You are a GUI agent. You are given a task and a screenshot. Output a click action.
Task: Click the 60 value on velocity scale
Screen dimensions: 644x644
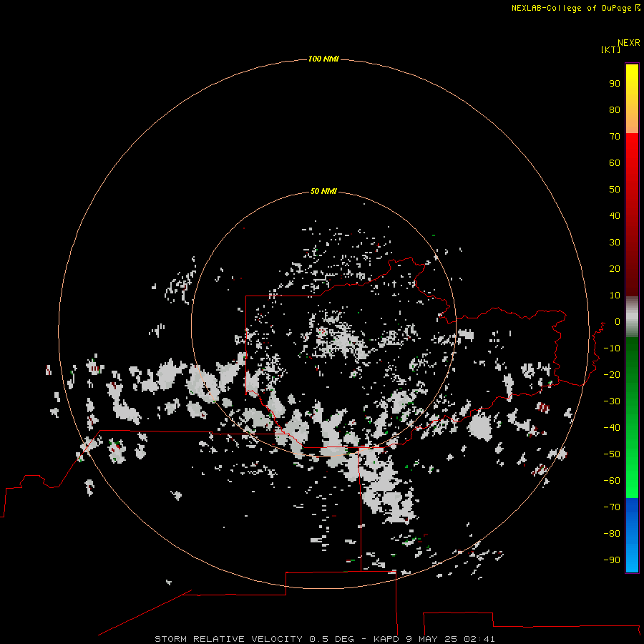tap(615, 163)
